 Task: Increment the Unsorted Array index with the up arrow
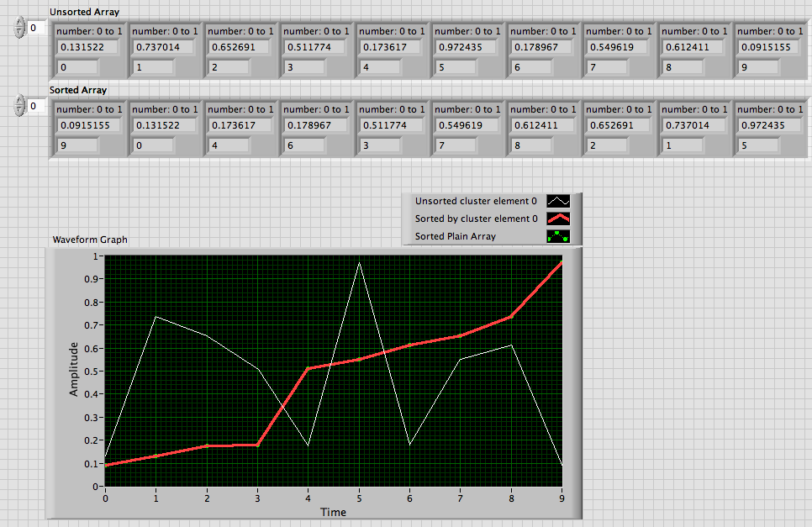[x=19, y=22]
